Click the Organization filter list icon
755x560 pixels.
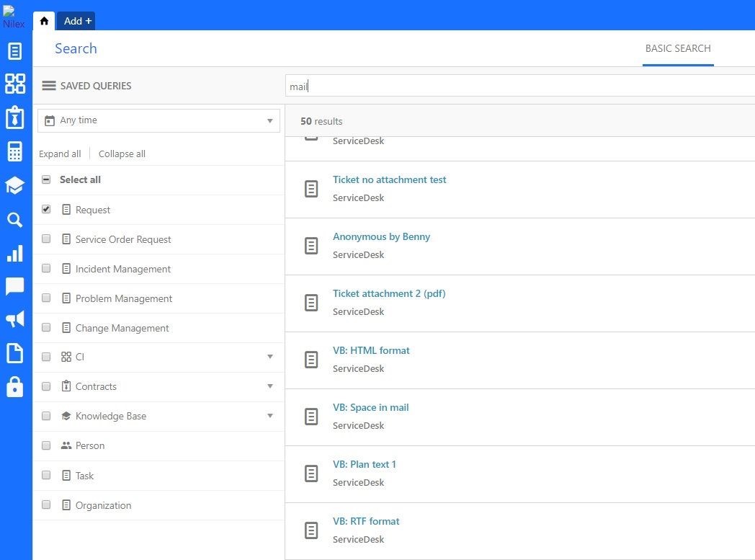pyautogui.click(x=66, y=505)
